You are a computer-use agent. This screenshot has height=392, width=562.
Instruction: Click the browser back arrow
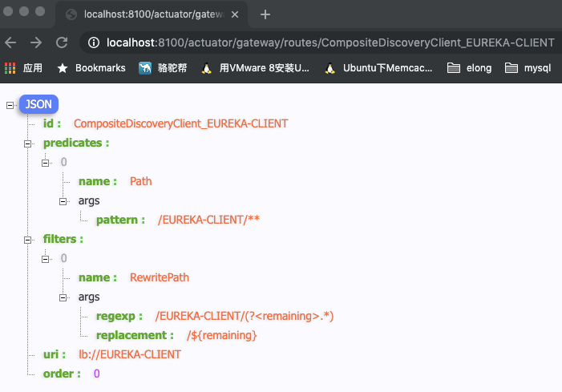tap(10, 42)
